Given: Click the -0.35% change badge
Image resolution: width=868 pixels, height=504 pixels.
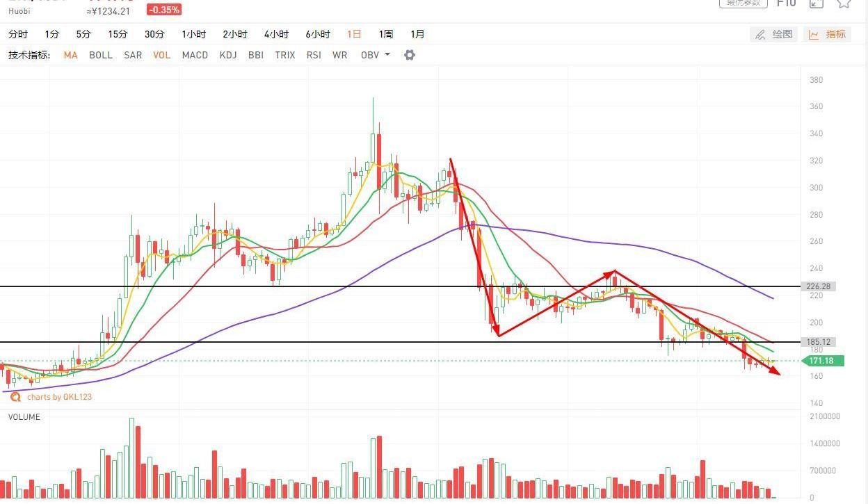Looking at the screenshot, I should point(164,10).
